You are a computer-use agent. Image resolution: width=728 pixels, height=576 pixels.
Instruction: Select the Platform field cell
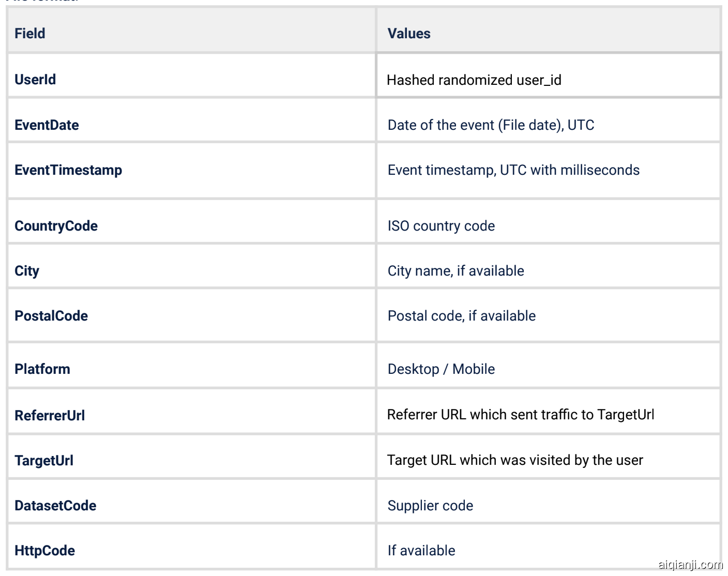click(42, 369)
